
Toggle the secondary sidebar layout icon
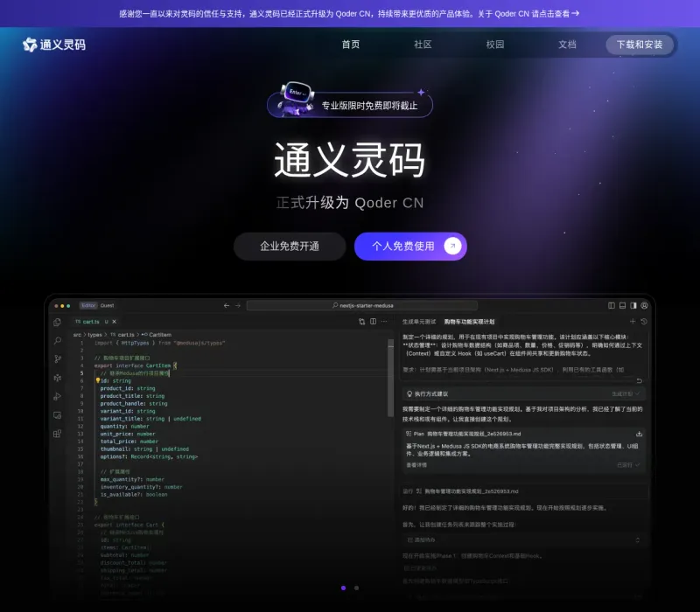pyautogui.click(x=633, y=305)
